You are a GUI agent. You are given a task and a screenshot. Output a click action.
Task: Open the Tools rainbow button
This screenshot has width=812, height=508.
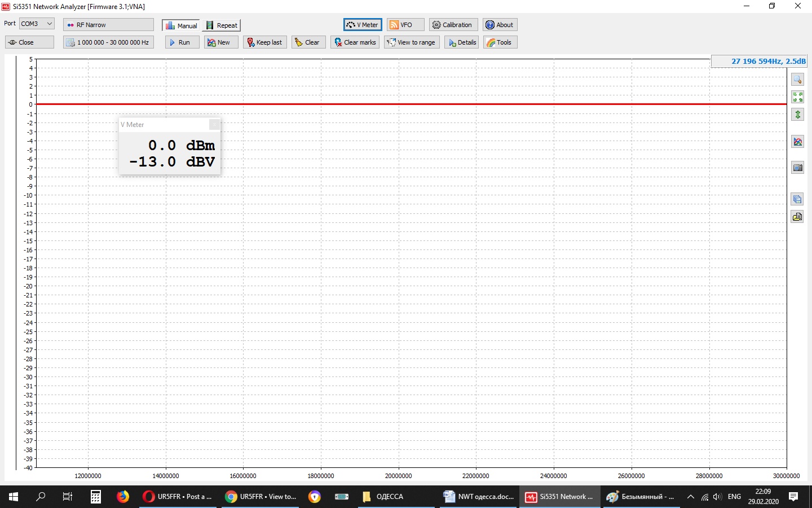coord(500,42)
